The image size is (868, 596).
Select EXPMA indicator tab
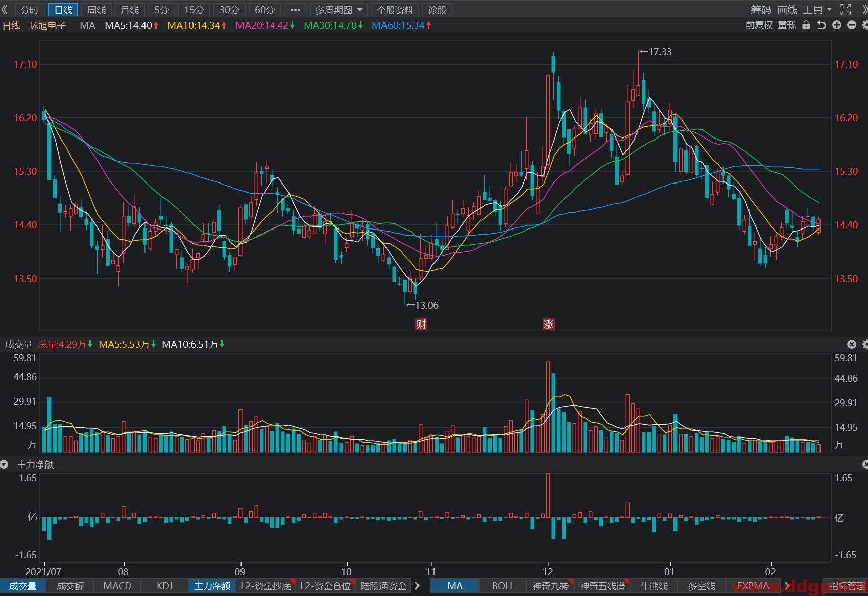(753, 586)
